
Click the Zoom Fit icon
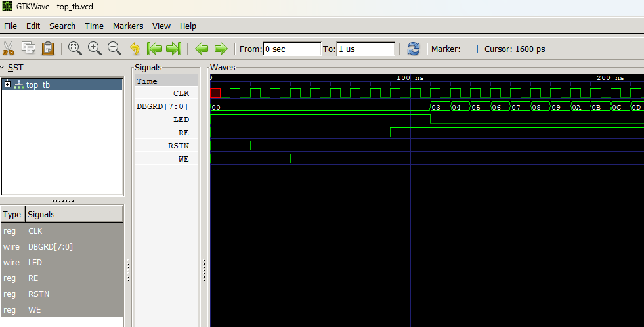click(x=75, y=48)
